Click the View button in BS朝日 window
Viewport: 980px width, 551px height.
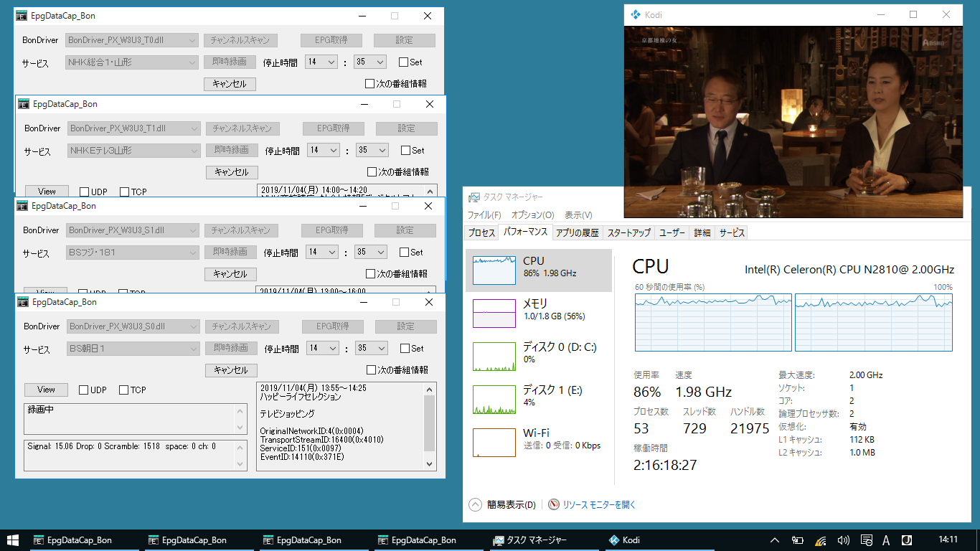pos(46,390)
